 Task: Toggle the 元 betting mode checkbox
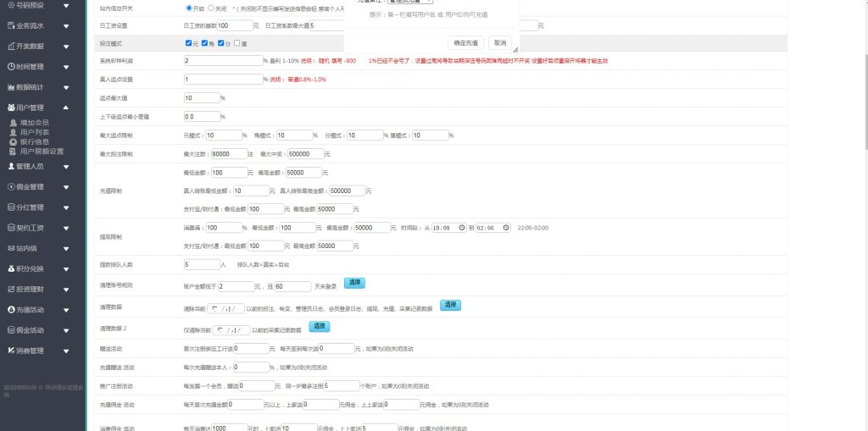189,43
